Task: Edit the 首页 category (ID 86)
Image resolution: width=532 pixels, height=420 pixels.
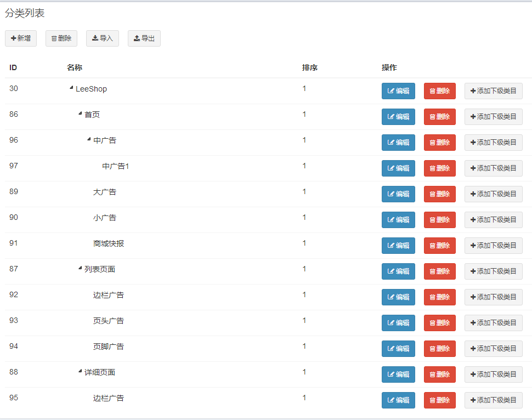Action: click(398, 117)
